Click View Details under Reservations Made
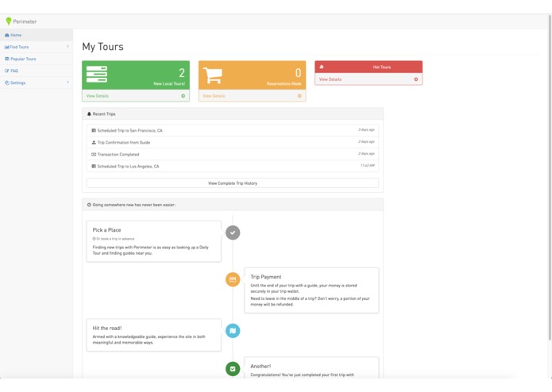Screen dimensions: 552x392 [x=214, y=96]
